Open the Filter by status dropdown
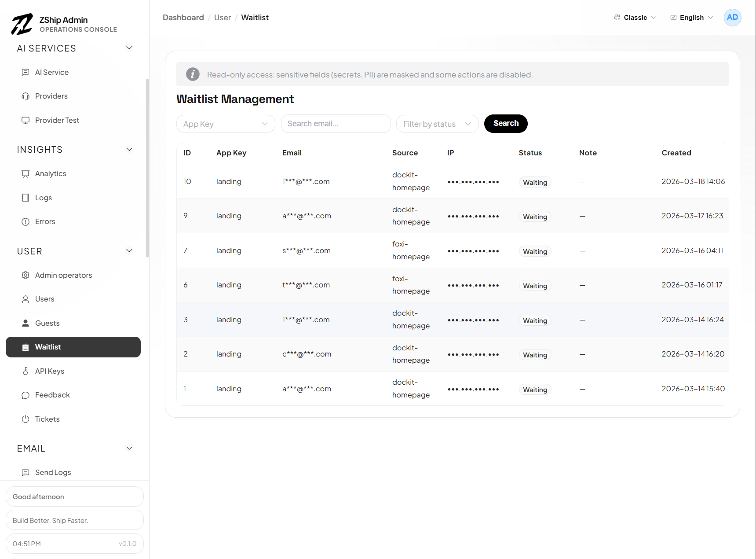The image size is (756, 559). 437,124
